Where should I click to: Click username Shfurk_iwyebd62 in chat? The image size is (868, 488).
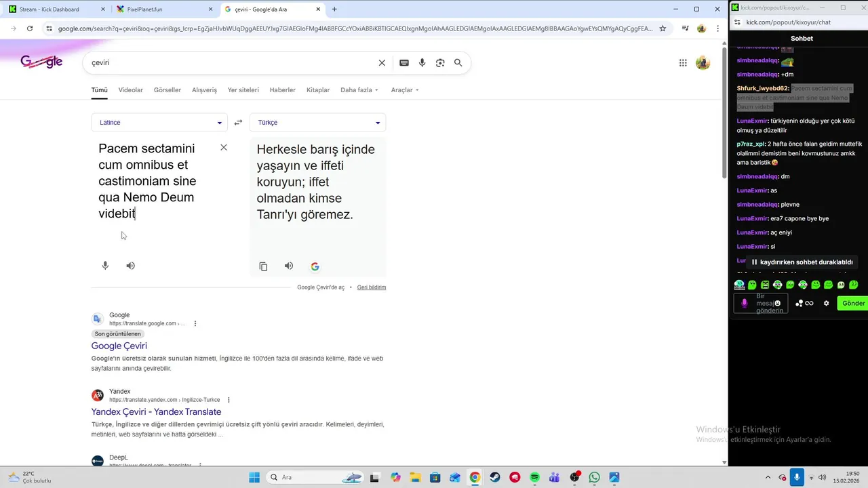[x=763, y=88]
